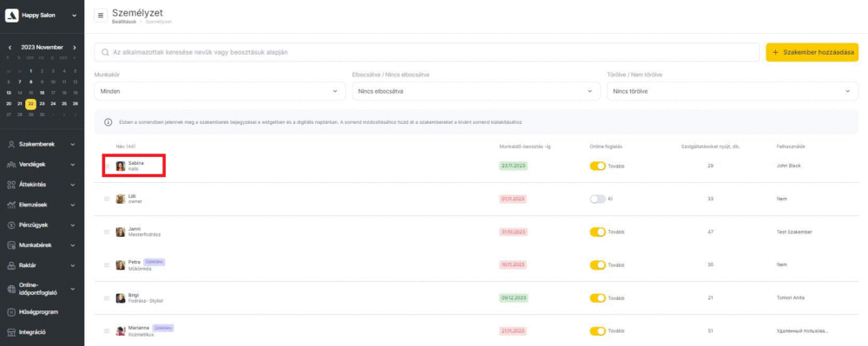
Task: Enable online booking for Lilli
Action: [598, 199]
